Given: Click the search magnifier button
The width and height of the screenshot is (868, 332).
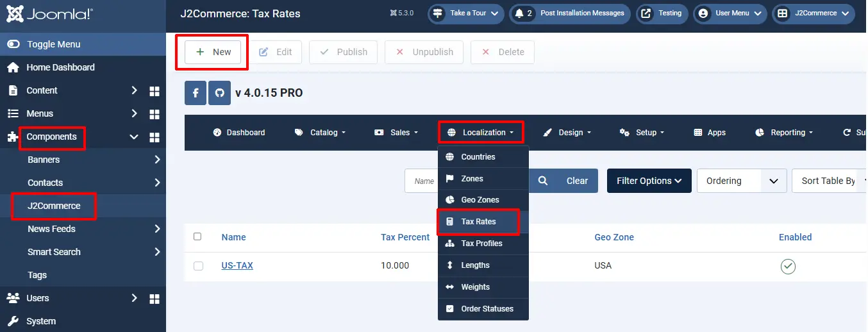Looking at the screenshot, I should pos(543,181).
